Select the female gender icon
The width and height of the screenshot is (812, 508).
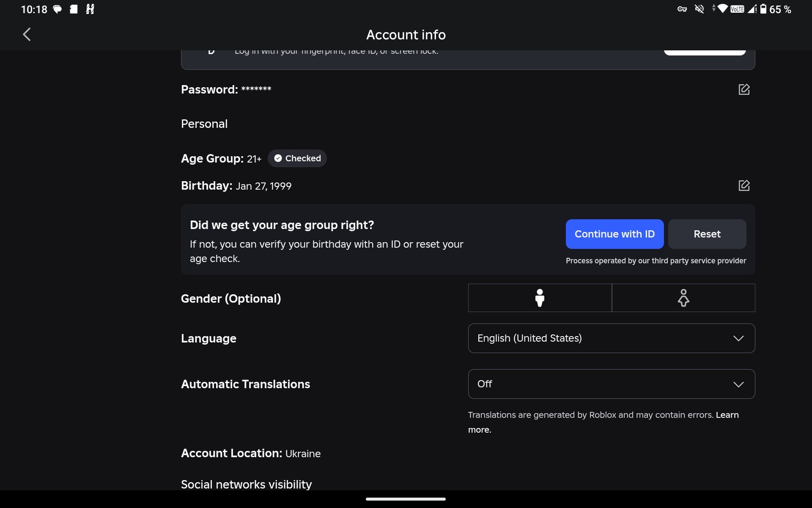(683, 298)
